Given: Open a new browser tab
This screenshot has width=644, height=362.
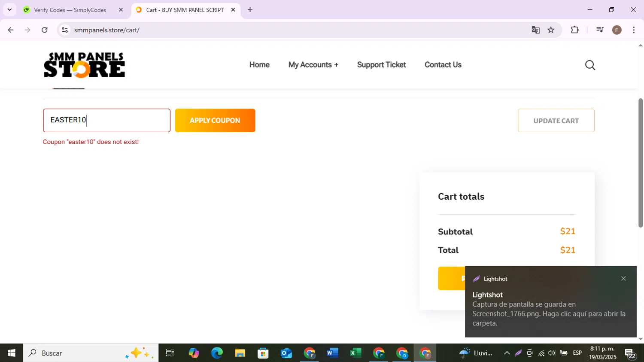Looking at the screenshot, I should pyautogui.click(x=250, y=10).
